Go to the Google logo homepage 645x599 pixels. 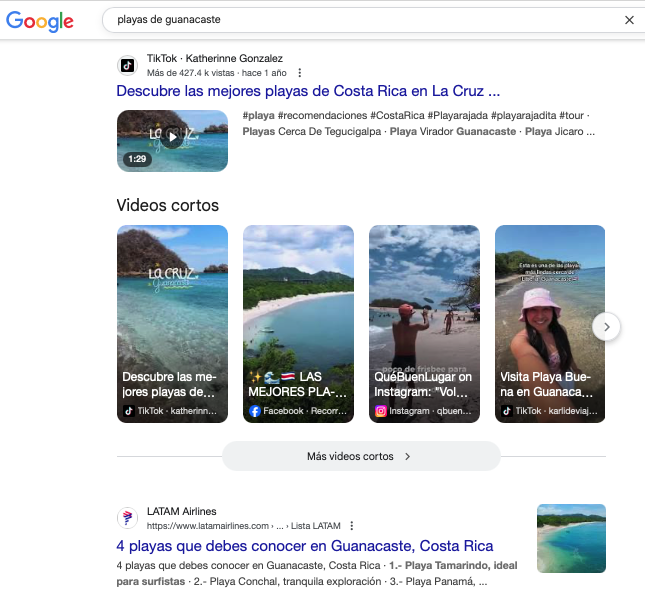[x=40, y=21]
